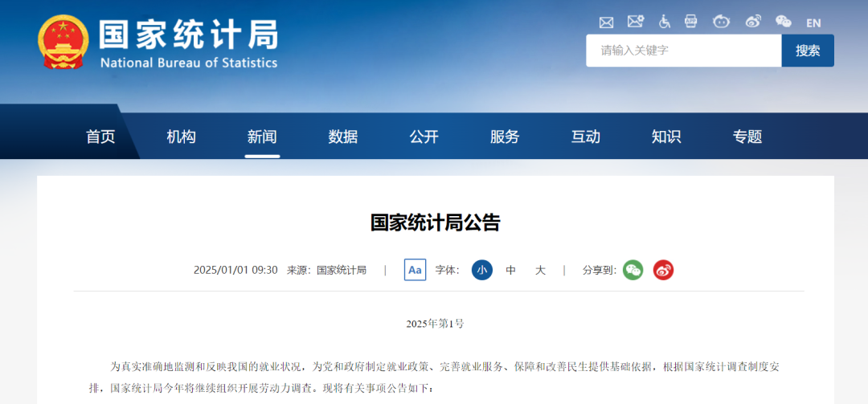Open the 机构 navigation menu
Screen dimensions: 868x404
tap(181, 137)
